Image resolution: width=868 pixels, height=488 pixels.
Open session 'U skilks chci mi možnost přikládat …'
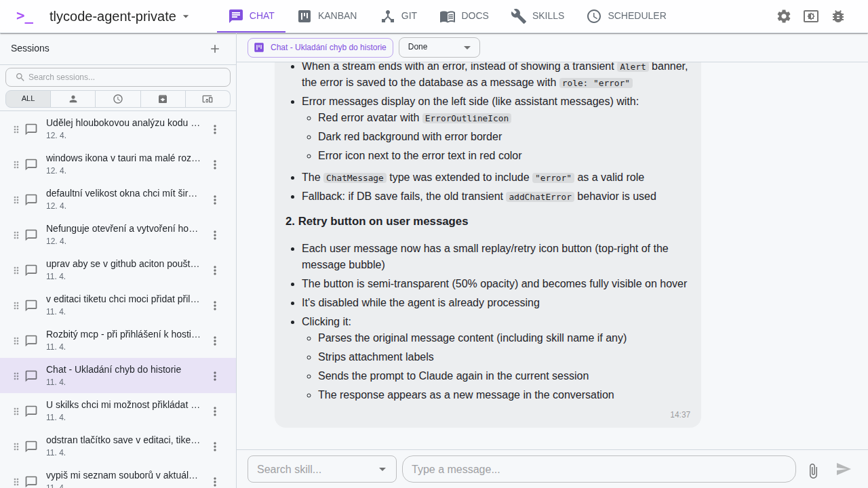point(118,411)
